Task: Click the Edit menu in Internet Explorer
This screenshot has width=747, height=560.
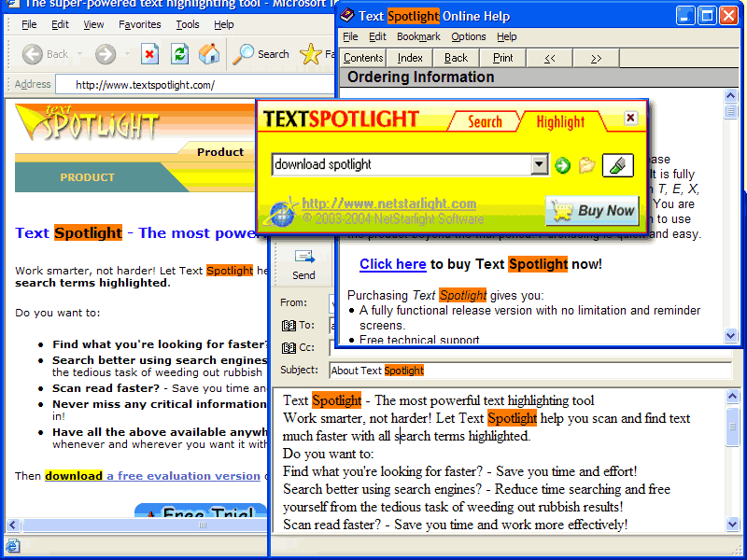Action: 60,24
